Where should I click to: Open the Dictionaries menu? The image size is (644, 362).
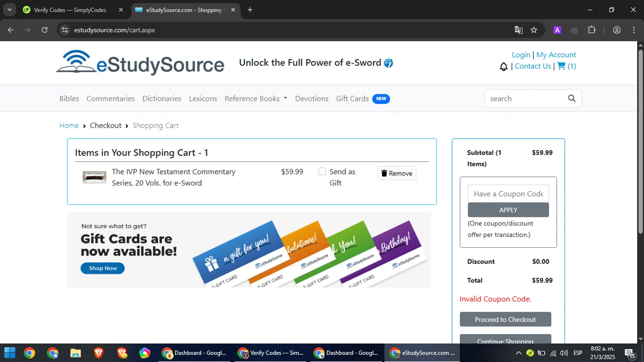pyautogui.click(x=162, y=98)
